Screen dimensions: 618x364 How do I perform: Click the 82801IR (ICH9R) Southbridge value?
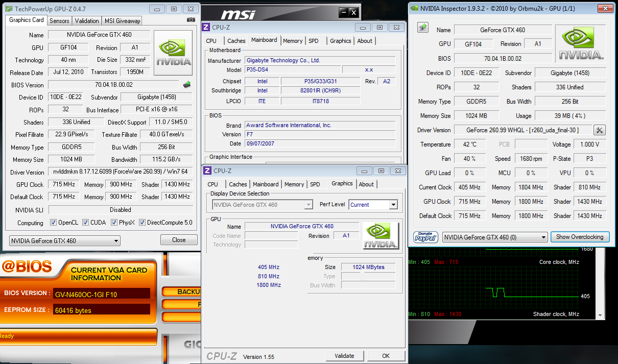(x=321, y=90)
